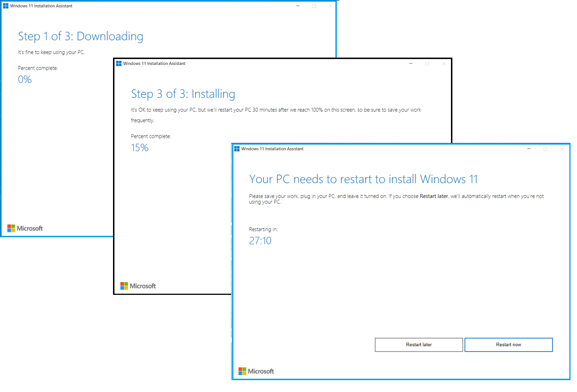577x392 pixels.
Task: Minimize the Step 1 Downloading window
Action: coord(298,6)
